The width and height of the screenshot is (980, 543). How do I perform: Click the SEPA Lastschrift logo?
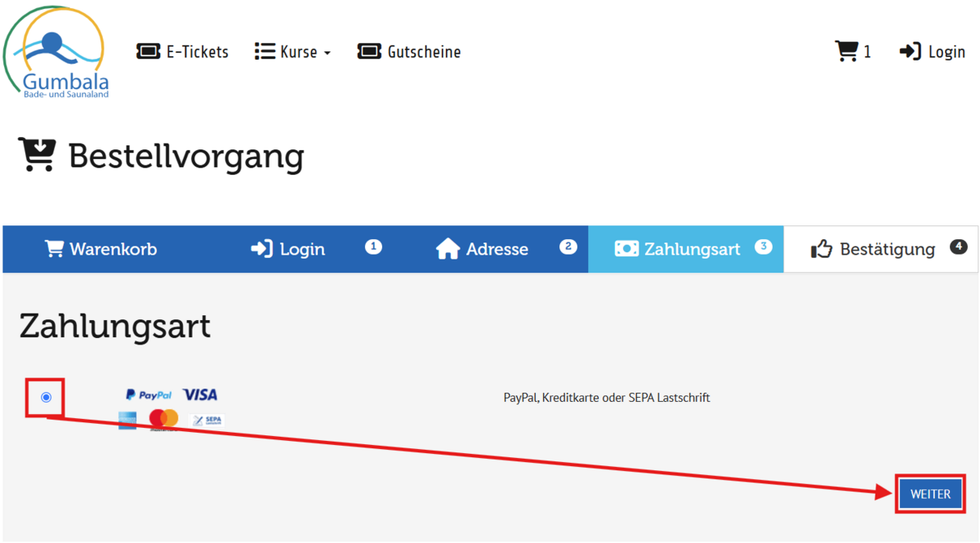coord(207,420)
